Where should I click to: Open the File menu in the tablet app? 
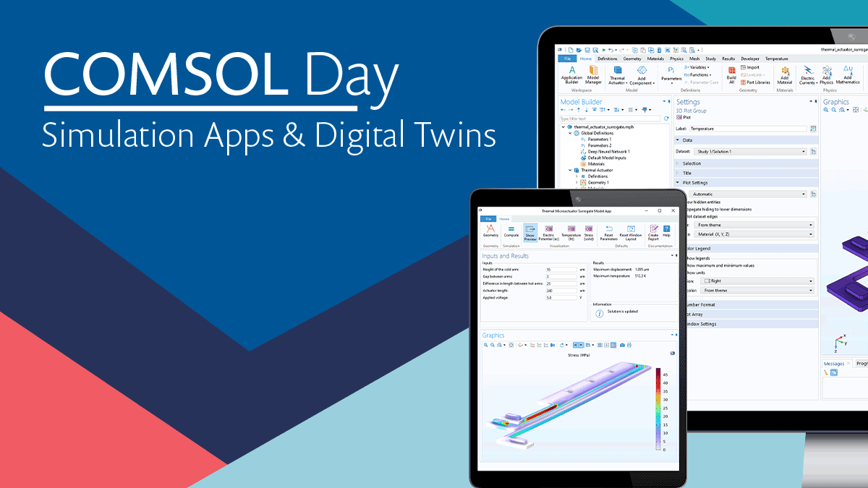pos(488,218)
